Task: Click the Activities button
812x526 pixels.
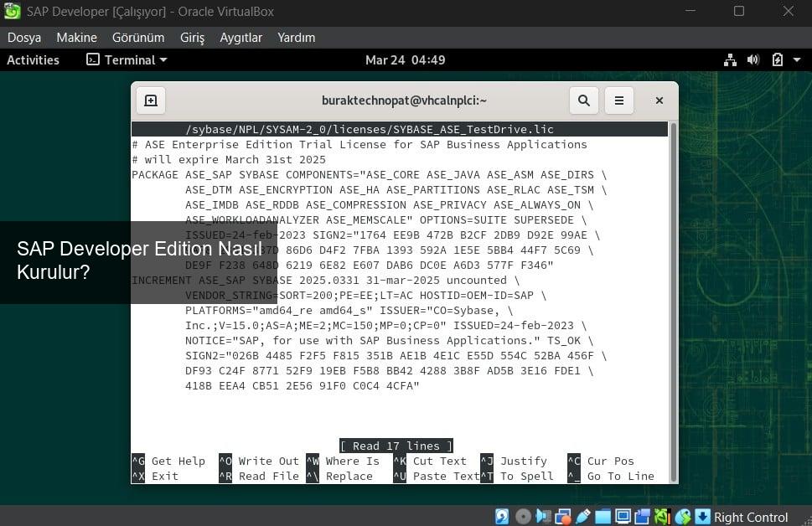Action: pyautogui.click(x=33, y=60)
